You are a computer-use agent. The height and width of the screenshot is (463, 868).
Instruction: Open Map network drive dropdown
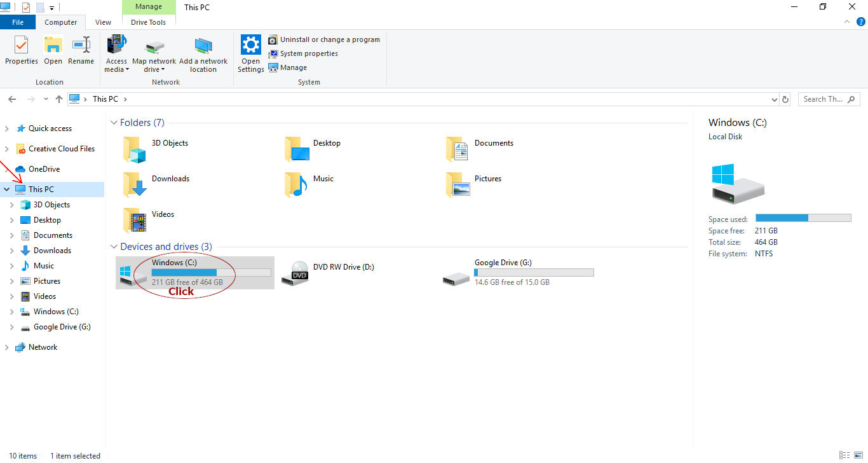pyautogui.click(x=154, y=54)
